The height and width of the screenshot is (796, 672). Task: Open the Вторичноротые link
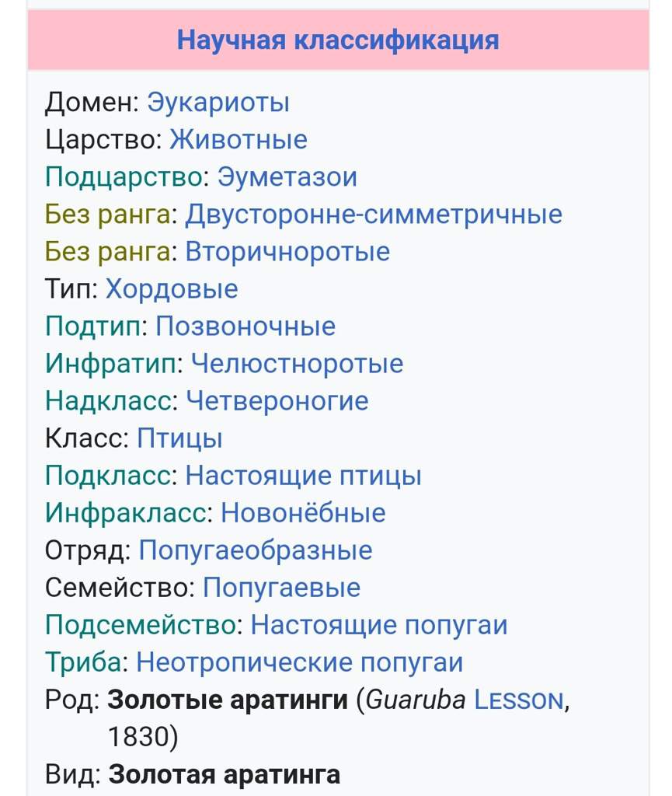287,252
